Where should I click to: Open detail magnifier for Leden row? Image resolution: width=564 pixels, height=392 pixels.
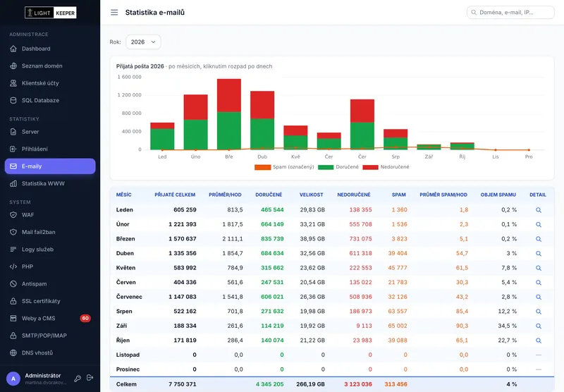point(539,210)
